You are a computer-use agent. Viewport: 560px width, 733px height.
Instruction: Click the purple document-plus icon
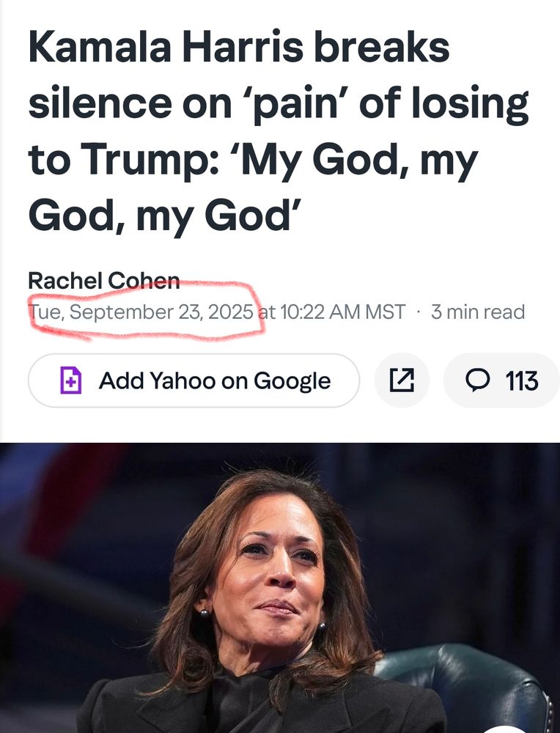[x=70, y=381]
